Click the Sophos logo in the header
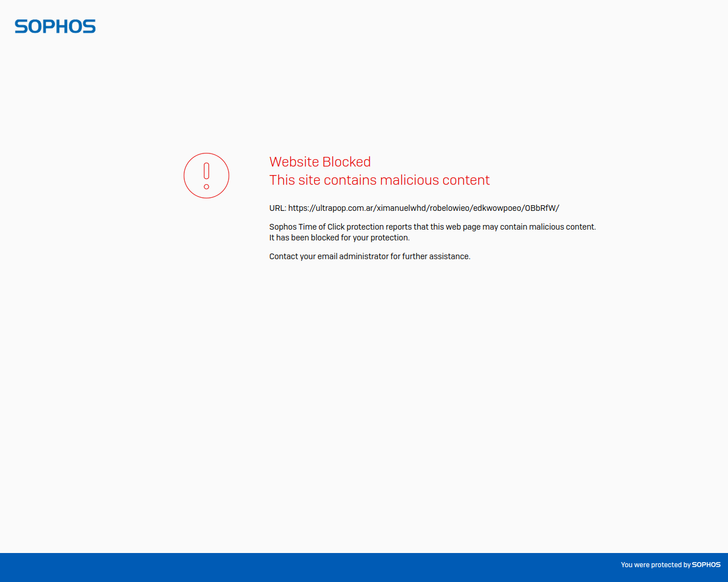This screenshot has width=728, height=582. tap(55, 27)
